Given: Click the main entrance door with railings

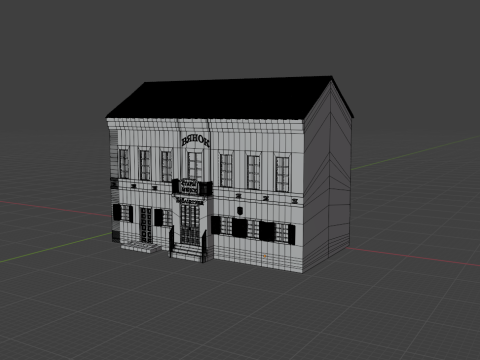Looking at the screenshot, I should coord(190,225).
